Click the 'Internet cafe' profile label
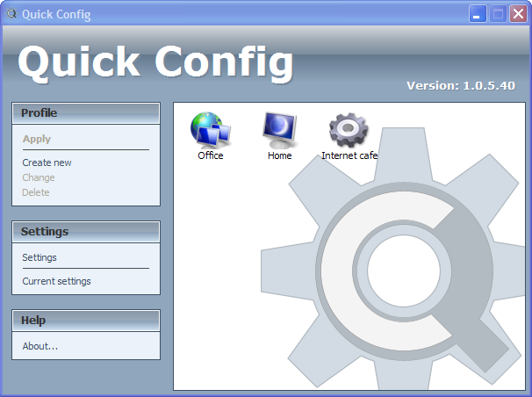The width and height of the screenshot is (532, 397). [x=349, y=155]
